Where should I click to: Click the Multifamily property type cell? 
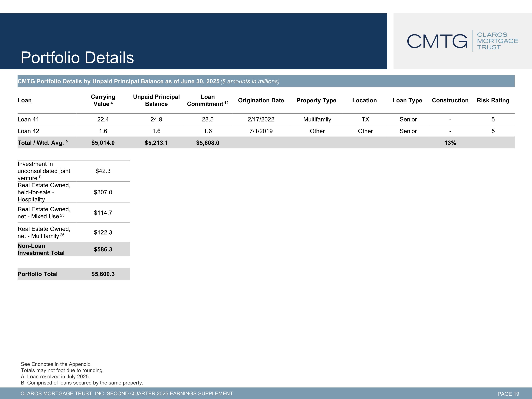(x=317, y=119)
